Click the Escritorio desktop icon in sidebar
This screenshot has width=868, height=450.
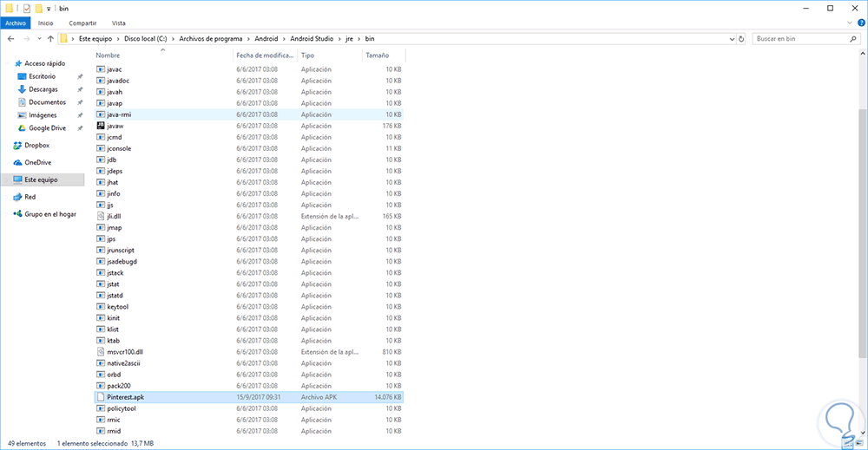23,76
